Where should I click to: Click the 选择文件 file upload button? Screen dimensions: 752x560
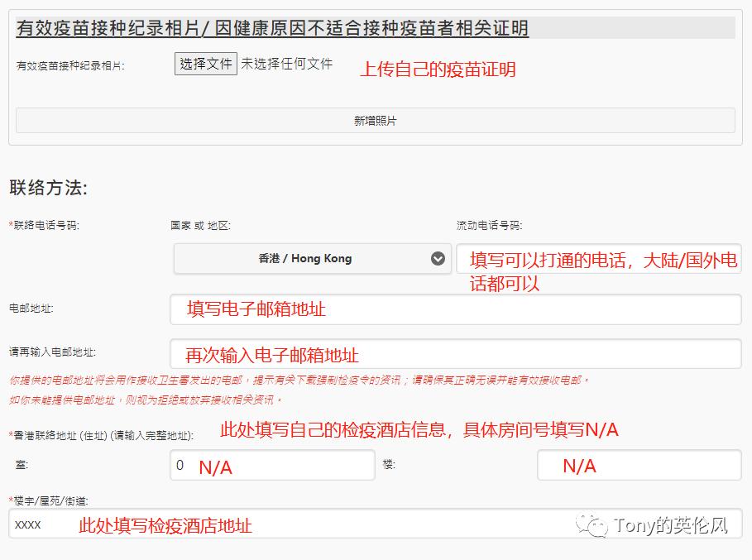[204, 64]
